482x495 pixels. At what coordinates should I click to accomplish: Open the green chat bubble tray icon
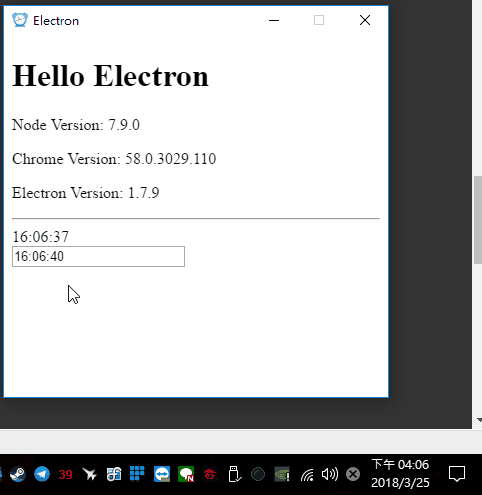(186, 474)
